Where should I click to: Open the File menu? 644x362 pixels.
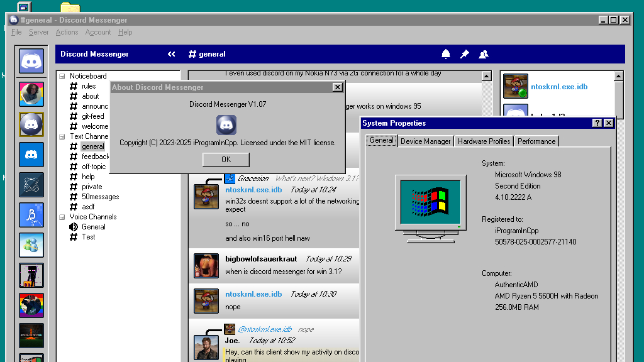pos(16,32)
